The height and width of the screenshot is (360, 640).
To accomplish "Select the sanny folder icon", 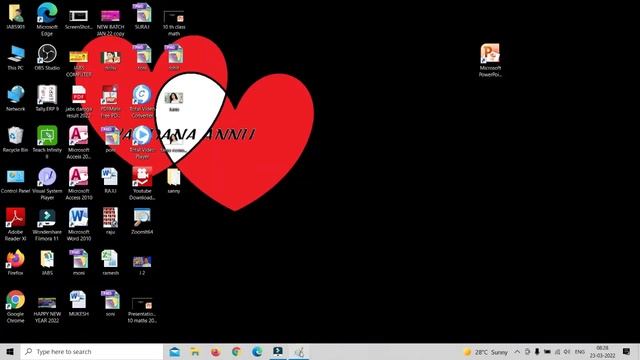I will coord(174,180).
